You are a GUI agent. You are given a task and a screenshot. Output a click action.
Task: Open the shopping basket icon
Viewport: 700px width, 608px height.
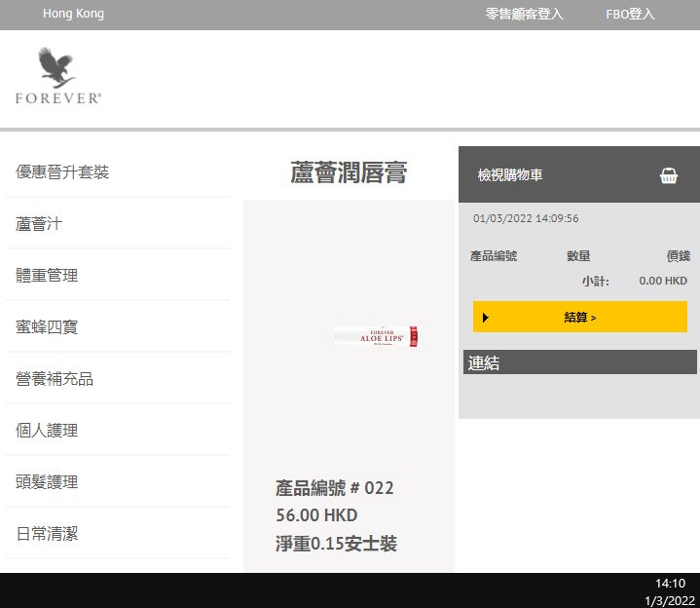[668, 175]
